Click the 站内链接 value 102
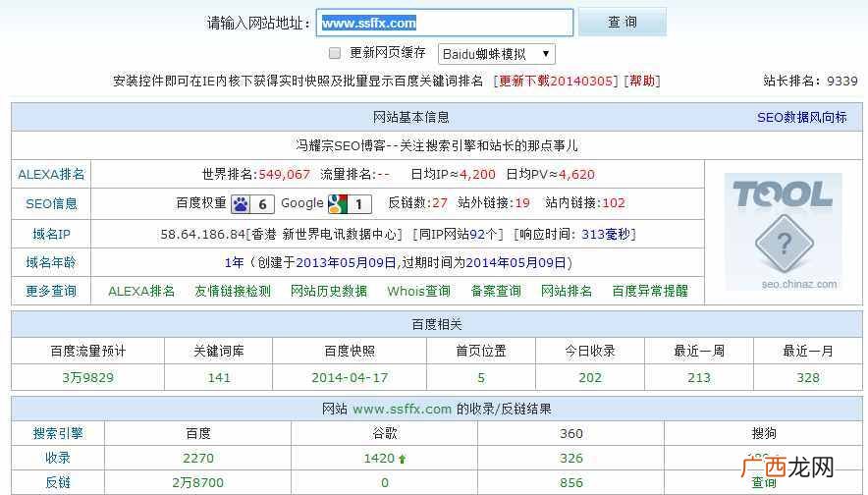This screenshot has height=495, width=868. pyautogui.click(x=614, y=203)
